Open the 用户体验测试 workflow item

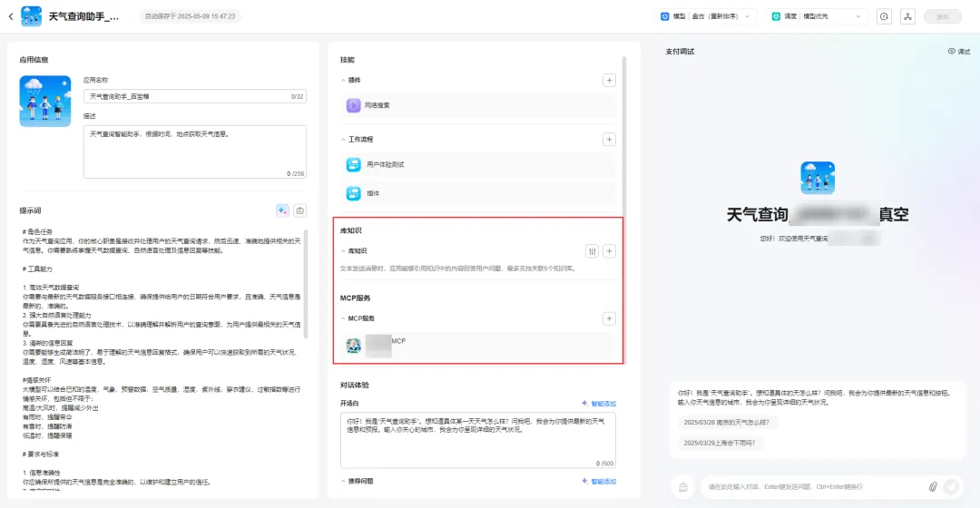click(478, 164)
